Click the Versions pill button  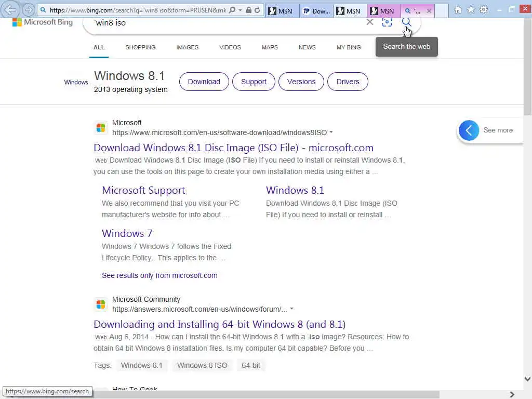click(301, 82)
